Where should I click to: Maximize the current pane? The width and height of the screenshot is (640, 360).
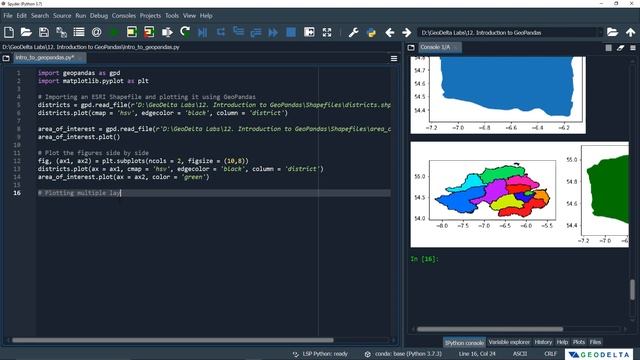pyautogui.click(x=309, y=32)
